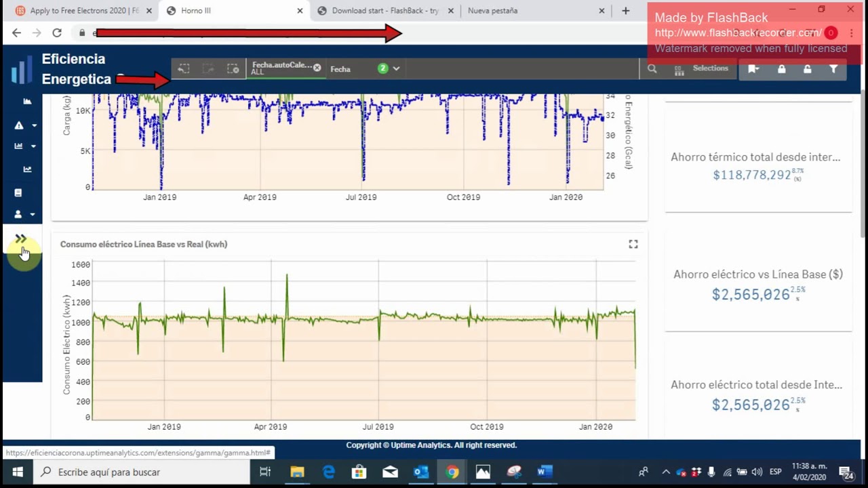The height and width of the screenshot is (488, 868).
Task: Click the step back selection icon
Action: coord(184,68)
